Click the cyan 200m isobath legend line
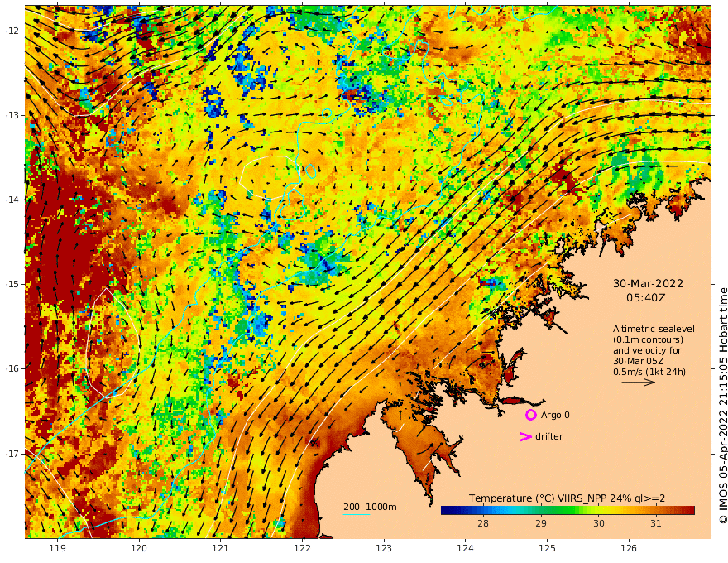This screenshot has height=563, width=728. [357, 515]
